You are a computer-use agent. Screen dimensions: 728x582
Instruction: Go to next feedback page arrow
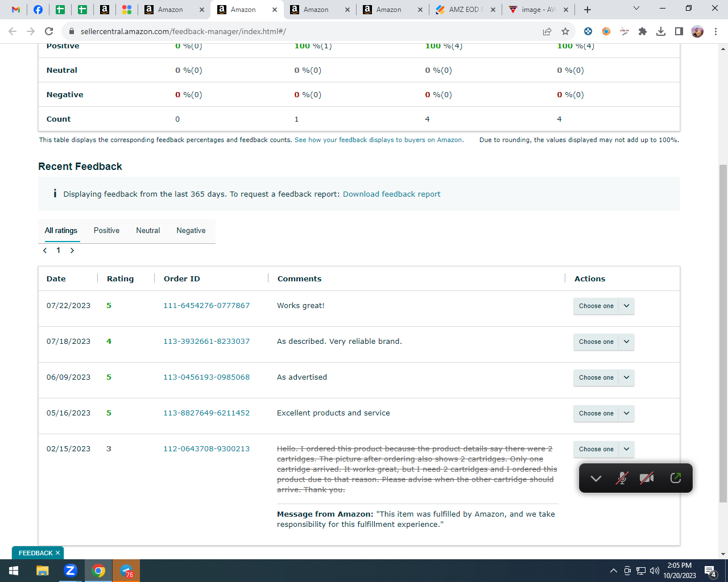72,250
